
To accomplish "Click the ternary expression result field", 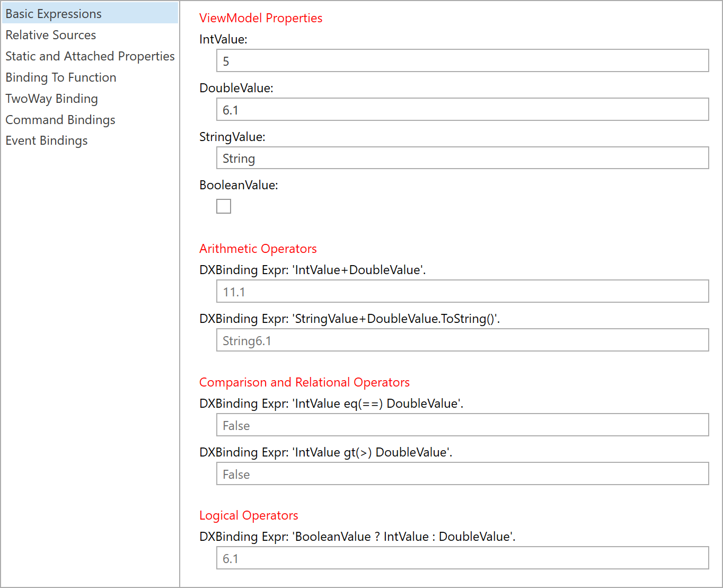I will [462, 558].
